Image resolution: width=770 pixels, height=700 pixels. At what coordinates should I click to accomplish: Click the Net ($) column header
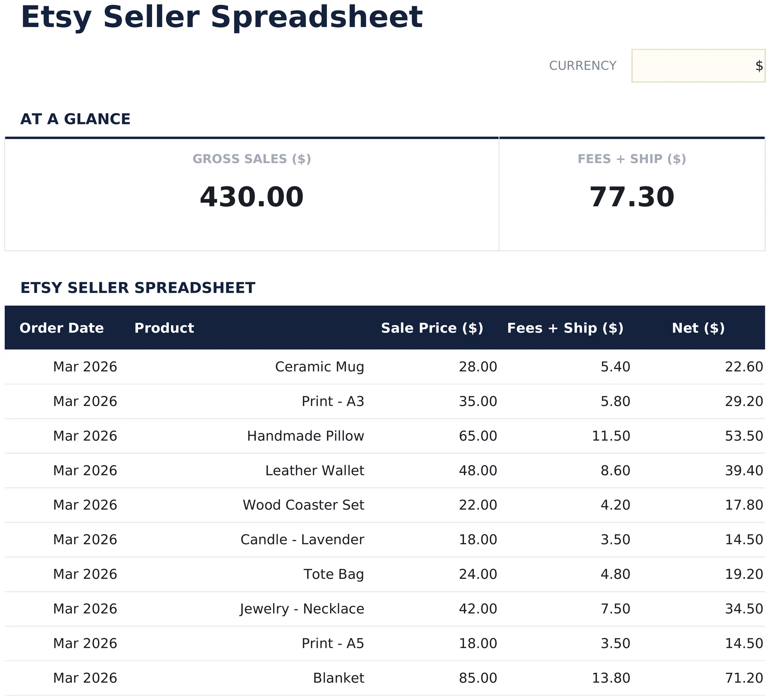point(698,328)
